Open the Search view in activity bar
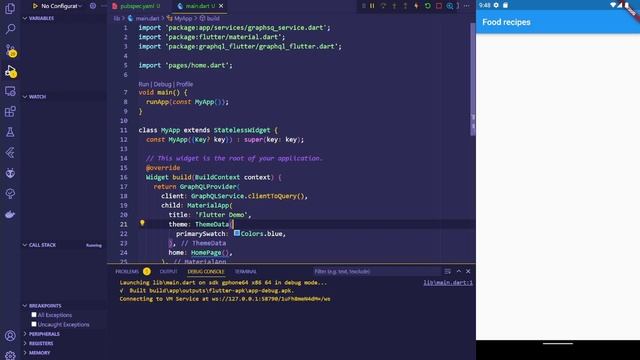 pyautogui.click(x=10, y=29)
